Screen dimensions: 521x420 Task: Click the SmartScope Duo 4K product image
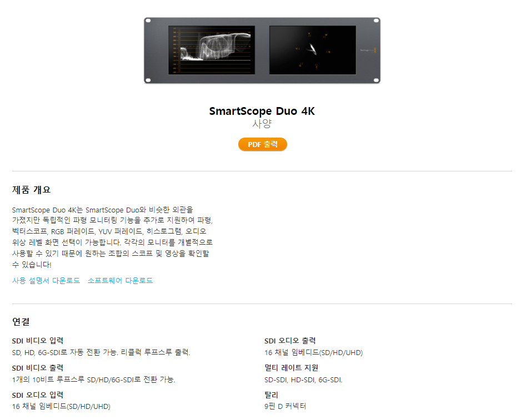262,50
